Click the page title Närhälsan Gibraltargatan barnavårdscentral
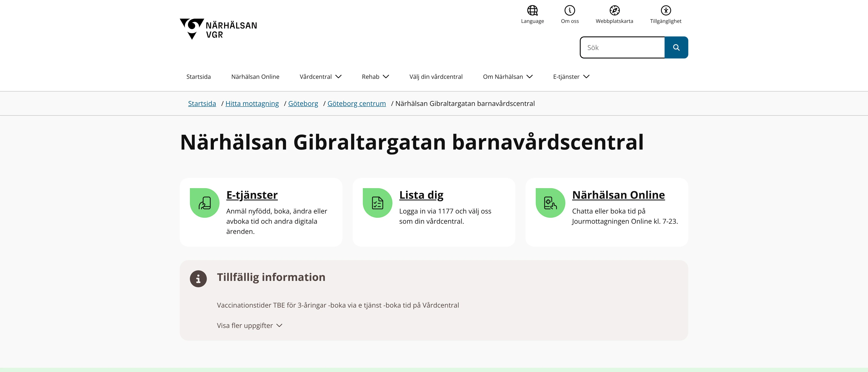 click(x=412, y=142)
